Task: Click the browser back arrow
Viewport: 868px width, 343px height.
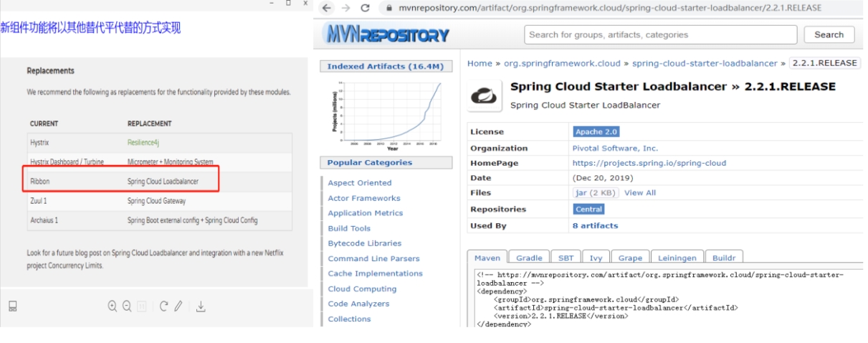Action: click(326, 8)
